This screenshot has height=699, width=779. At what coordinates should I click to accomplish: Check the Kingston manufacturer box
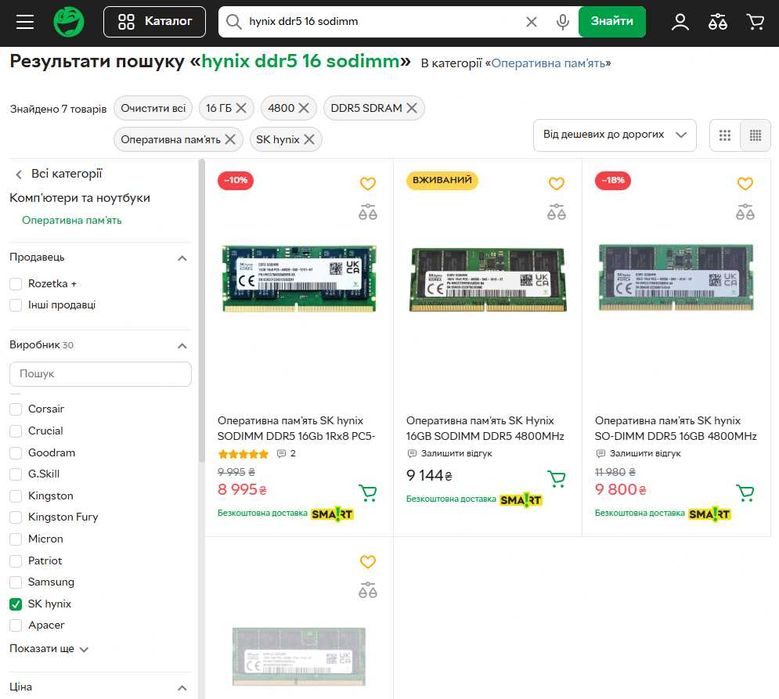click(16, 496)
